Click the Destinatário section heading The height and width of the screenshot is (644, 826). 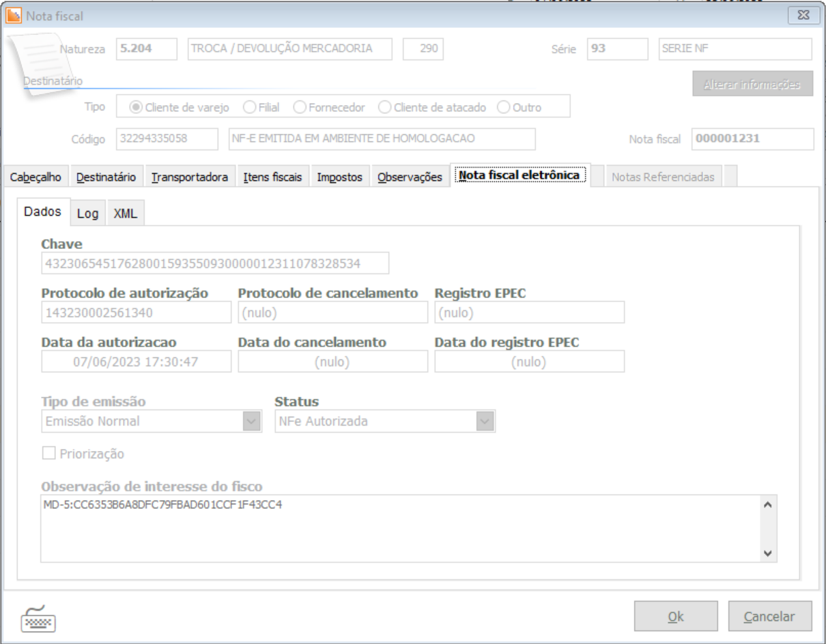53,81
